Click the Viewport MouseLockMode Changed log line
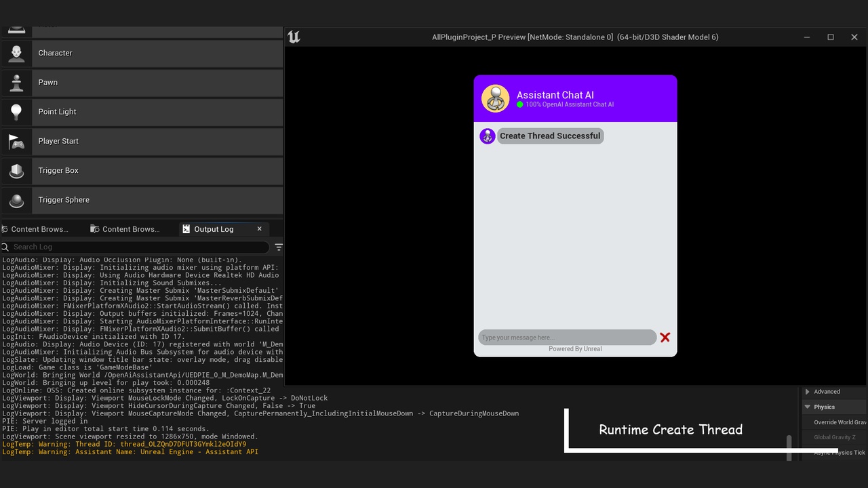Image resolution: width=868 pixels, height=488 pixels. (x=165, y=399)
